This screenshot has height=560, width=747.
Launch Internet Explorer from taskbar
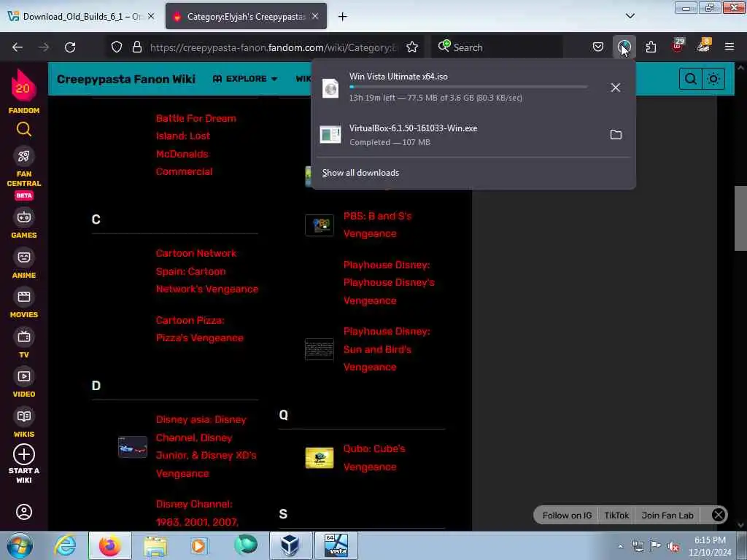pyautogui.click(x=65, y=545)
